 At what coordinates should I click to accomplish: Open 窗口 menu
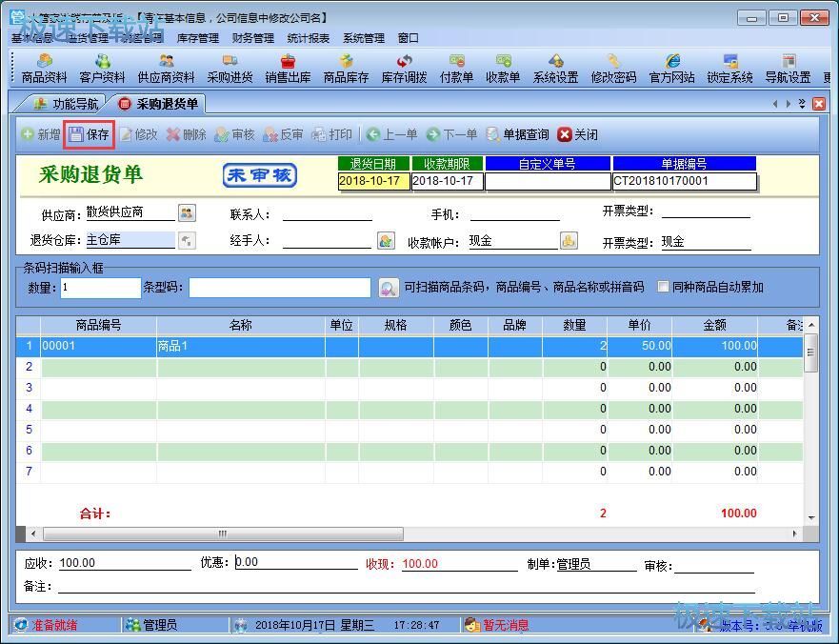[409, 38]
